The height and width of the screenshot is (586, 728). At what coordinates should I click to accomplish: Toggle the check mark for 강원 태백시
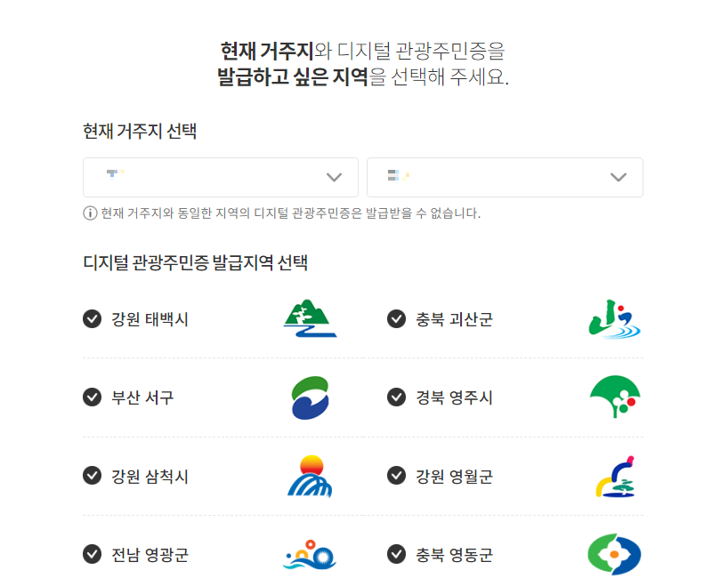pos(92,318)
